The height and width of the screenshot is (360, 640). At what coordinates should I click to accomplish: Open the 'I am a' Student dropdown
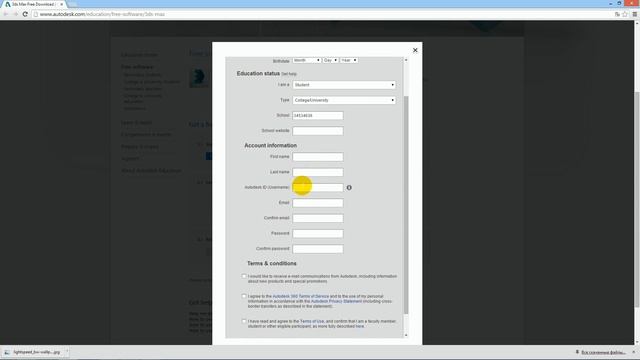344,85
